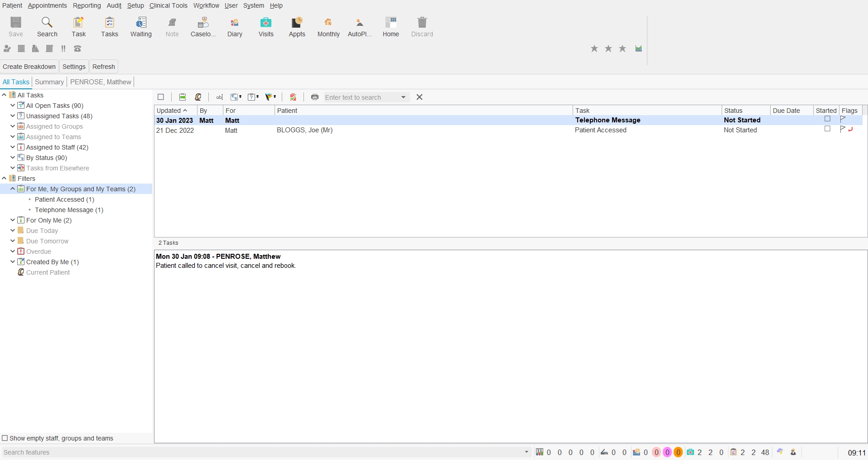Open the Appointments menu

pos(47,5)
